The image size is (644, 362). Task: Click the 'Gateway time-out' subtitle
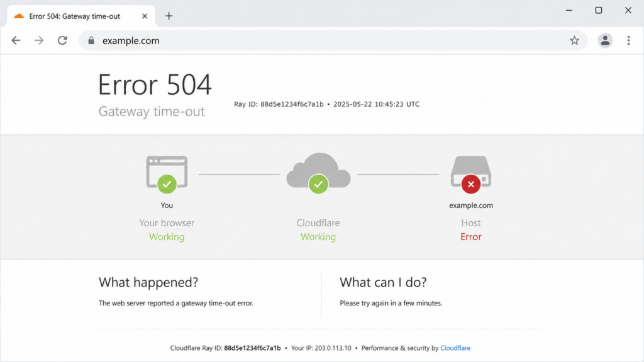click(x=152, y=111)
